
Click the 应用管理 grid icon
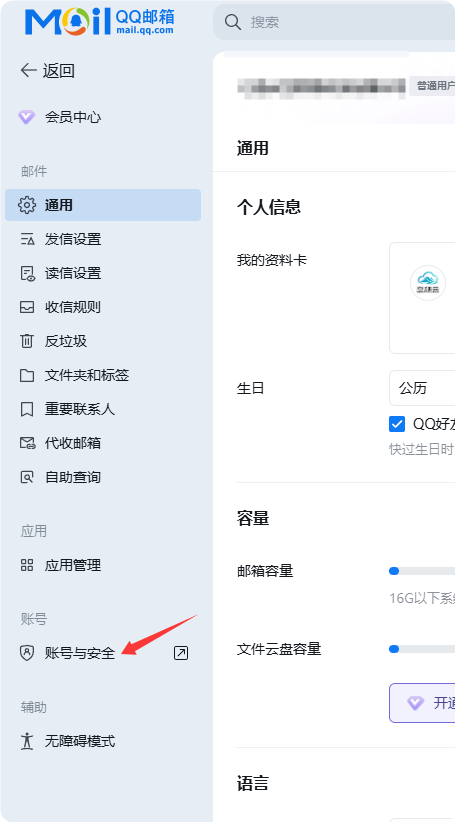pyautogui.click(x=27, y=565)
